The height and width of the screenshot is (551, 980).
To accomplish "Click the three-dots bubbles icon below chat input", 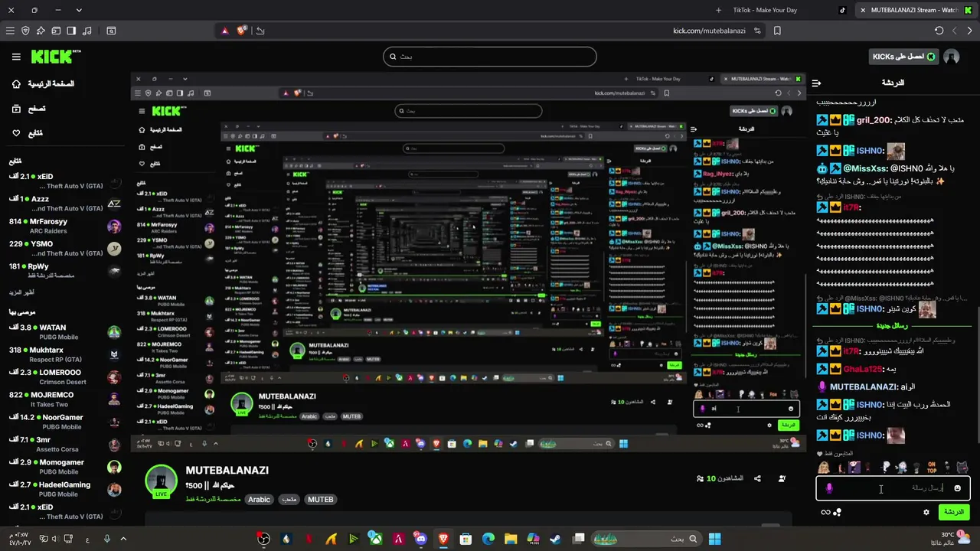I will [x=838, y=512].
